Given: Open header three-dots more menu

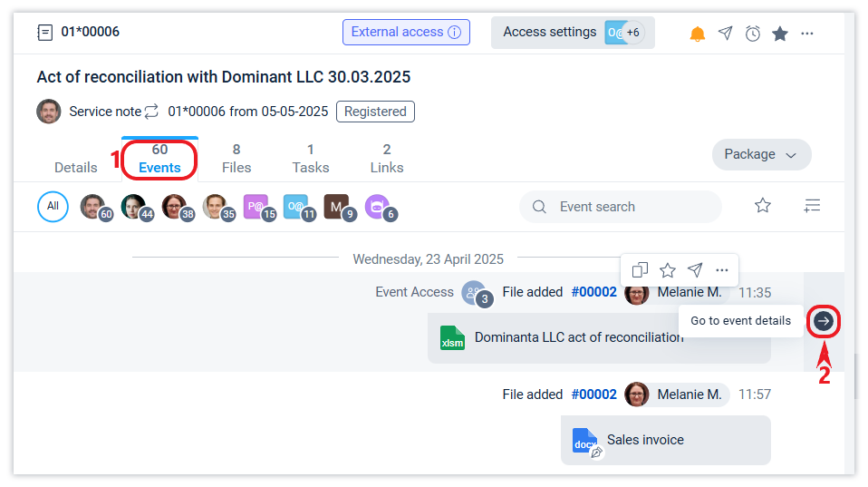Looking at the screenshot, I should pyautogui.click(x=807, y=34).
